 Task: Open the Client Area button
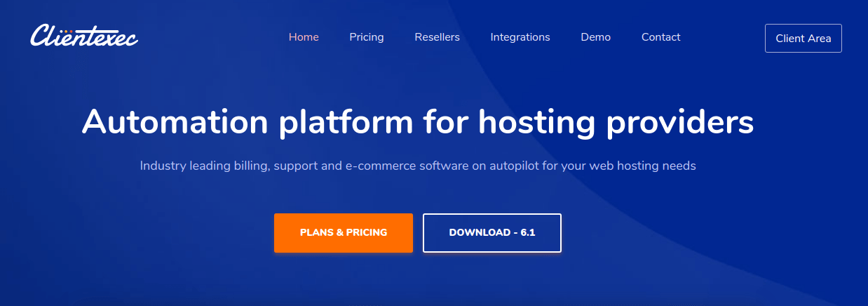point(803,39)
